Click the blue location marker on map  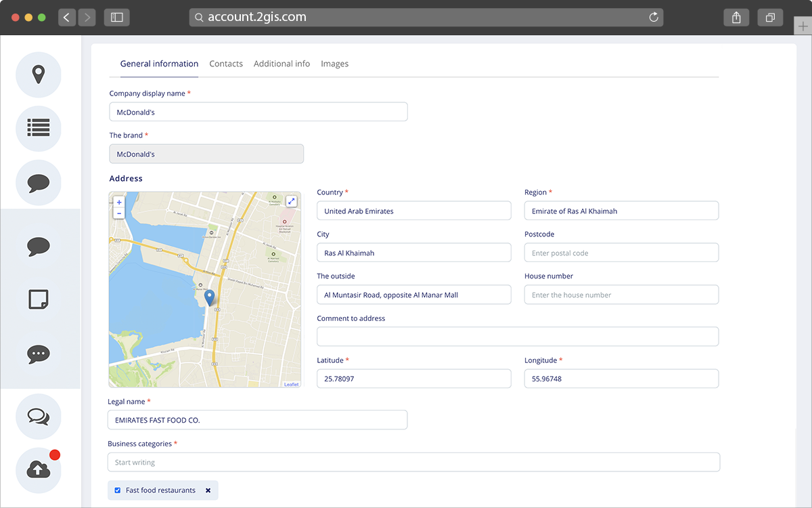tap(210, 297)
